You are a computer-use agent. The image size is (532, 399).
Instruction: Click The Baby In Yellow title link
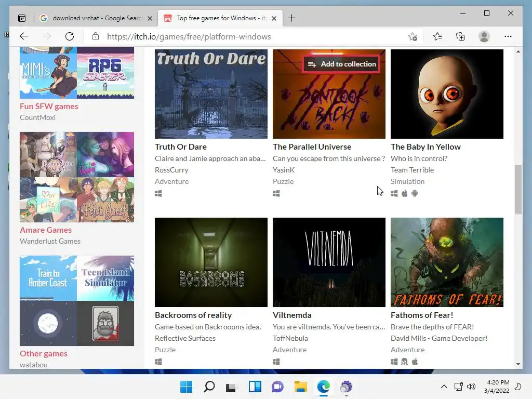(x=425, y=147)
